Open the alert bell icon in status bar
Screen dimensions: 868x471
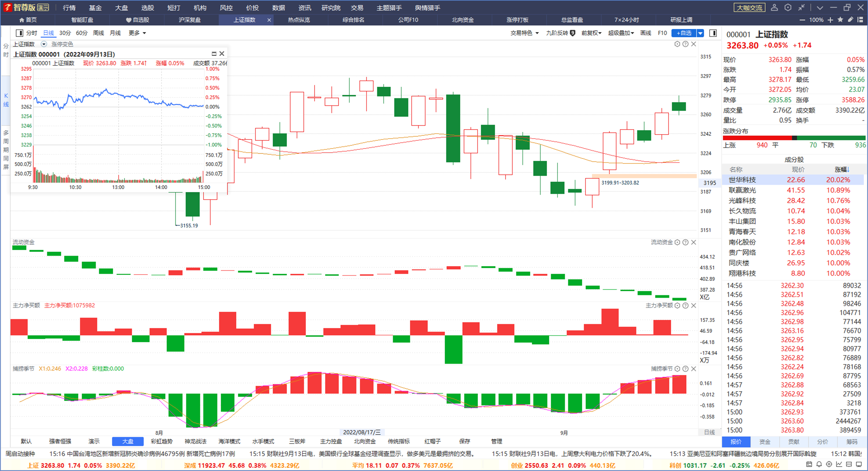point(819,464)
